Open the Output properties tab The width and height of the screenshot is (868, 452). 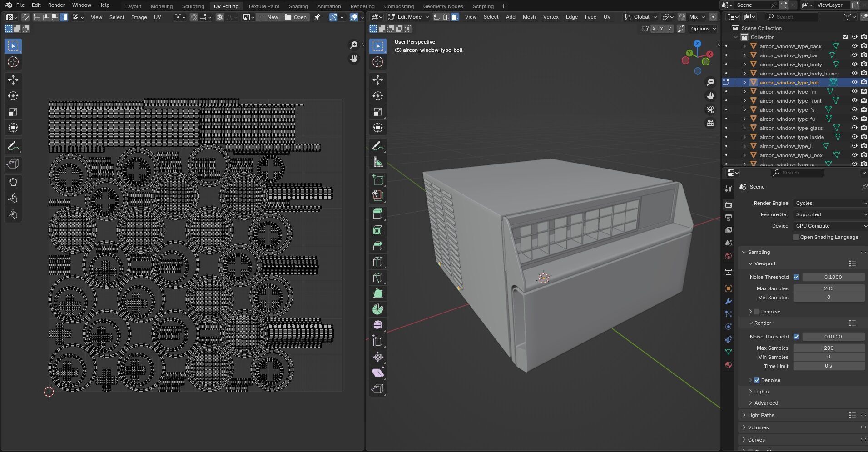(x=729, y=218)
